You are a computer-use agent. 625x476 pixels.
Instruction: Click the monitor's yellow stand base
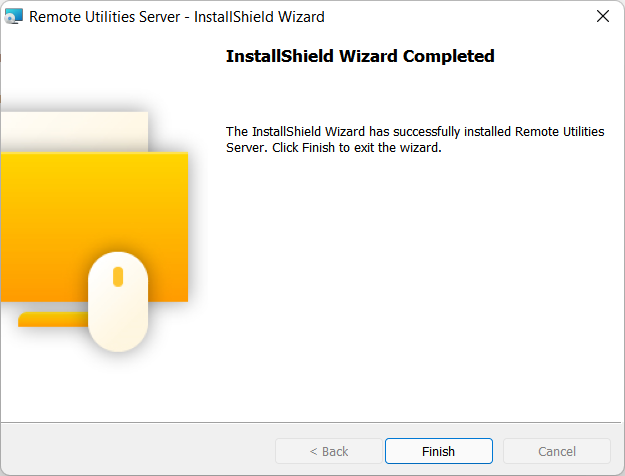[52, 319]
